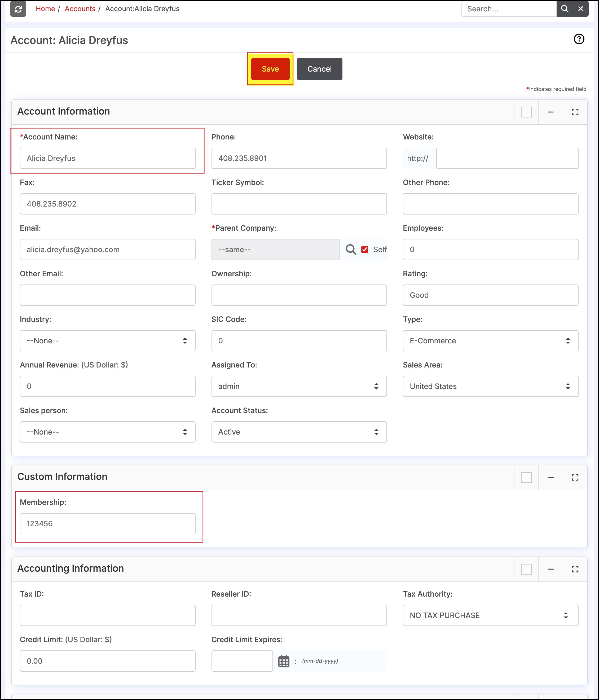Click Parent Company lookup magnifier icon

pyautogui.click(x=351, y=250)
